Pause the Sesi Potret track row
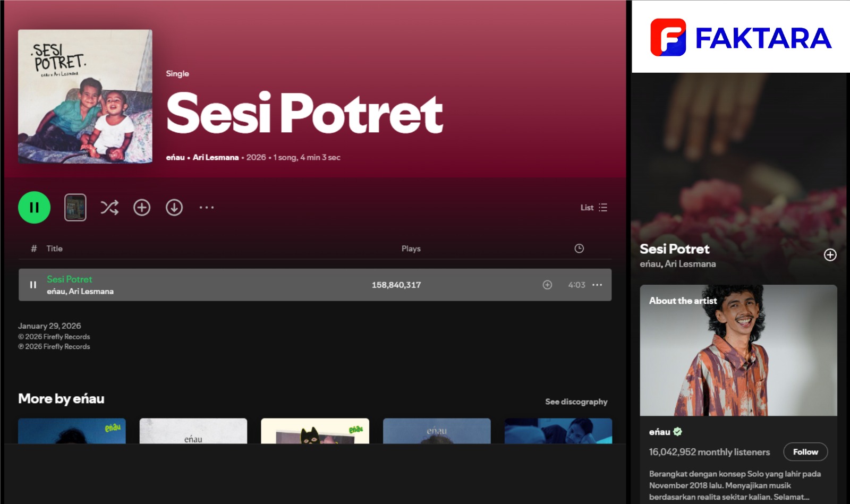 coord(33,285)
